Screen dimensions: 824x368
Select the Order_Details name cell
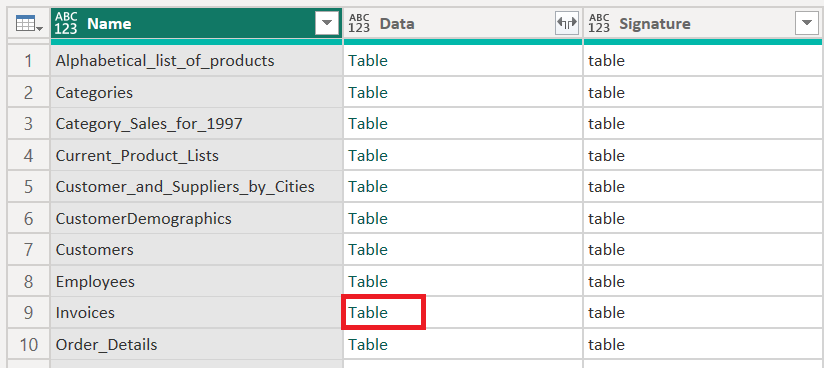click(197, 344)
